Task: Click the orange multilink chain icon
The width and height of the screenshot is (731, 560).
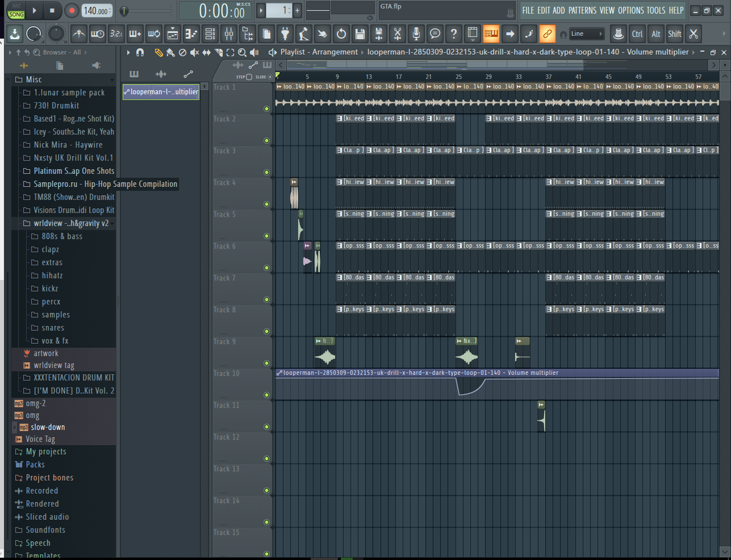Action: (547, 33)
